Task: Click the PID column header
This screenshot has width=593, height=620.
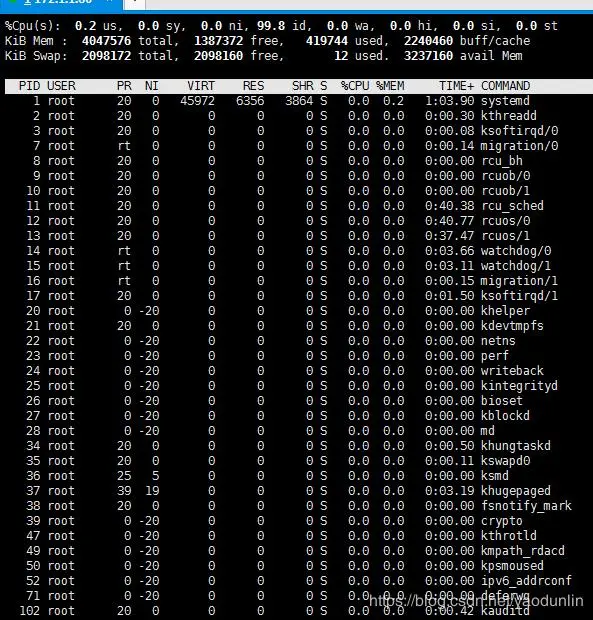Action: (30, 86)
